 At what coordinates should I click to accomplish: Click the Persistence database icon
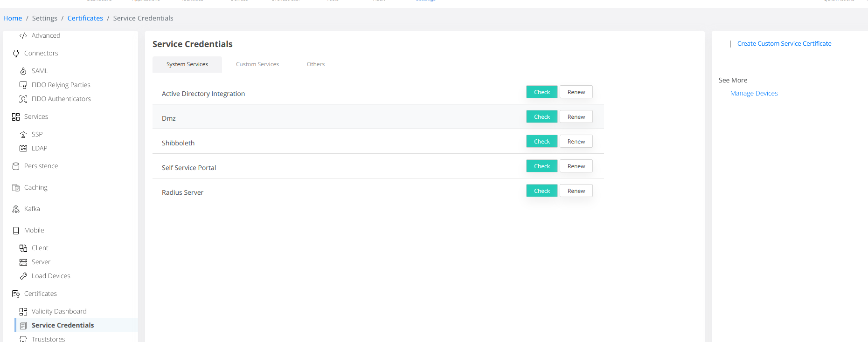click(x=16, y=166)
